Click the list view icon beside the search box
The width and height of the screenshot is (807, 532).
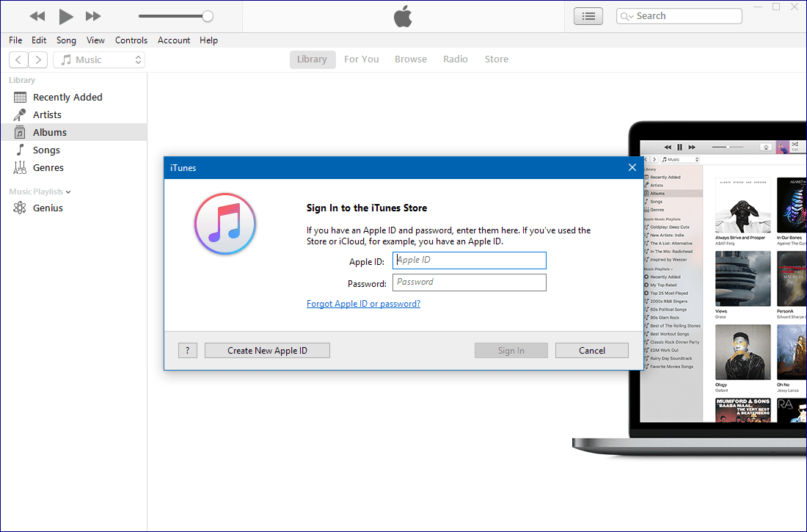(588, 16)
